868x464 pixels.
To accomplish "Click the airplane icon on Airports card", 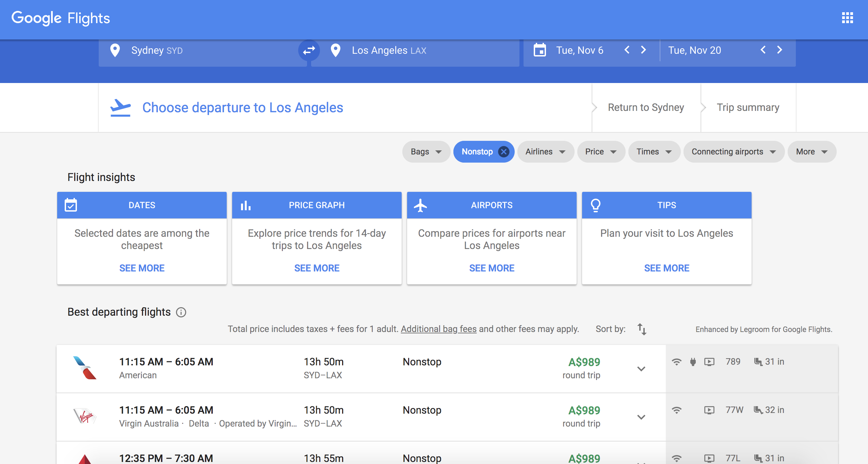I will pos(420,205).
